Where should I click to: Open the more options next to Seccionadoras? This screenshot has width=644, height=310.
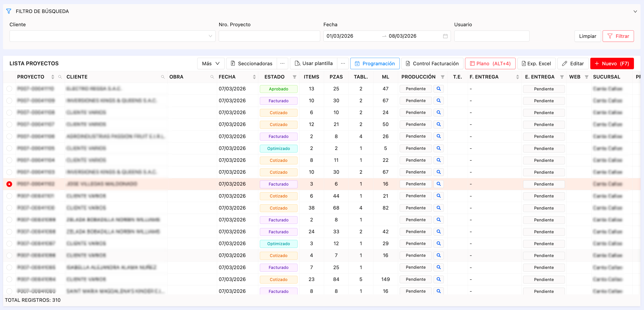tap(282, 64)
